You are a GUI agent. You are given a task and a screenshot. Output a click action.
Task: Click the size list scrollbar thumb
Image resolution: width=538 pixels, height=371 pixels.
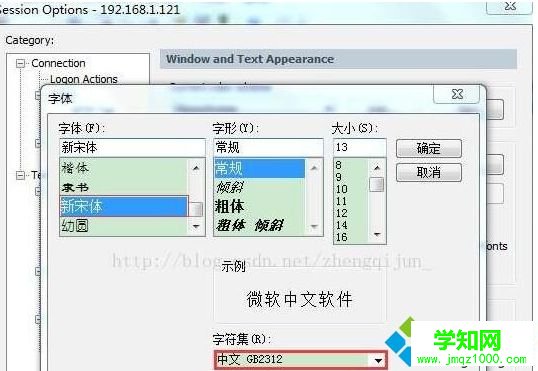pyautogui.click(x=377, y=184)
